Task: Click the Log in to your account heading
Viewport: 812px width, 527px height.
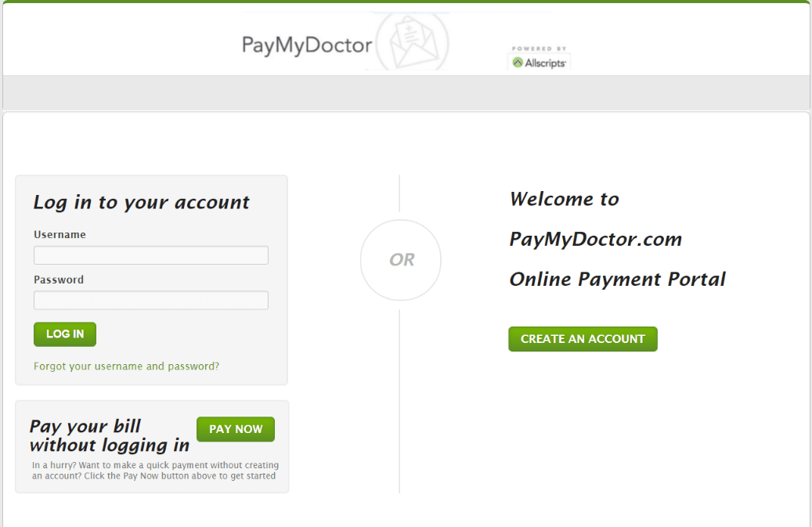Action: pyautogui.click(x=142, y=202)
